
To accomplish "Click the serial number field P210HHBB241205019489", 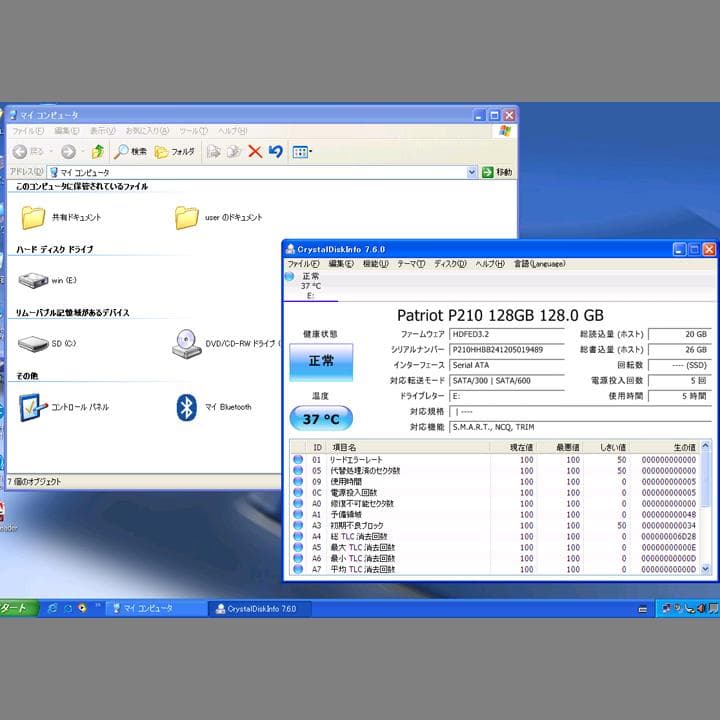I will click(506, 350).
